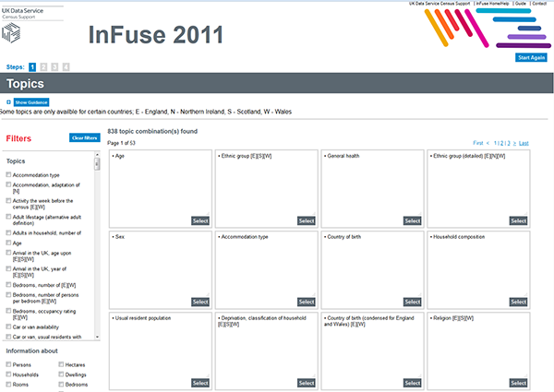
Task: Tick Accommodation, adaptation of [N] checkbox
Action: point(8,184)
